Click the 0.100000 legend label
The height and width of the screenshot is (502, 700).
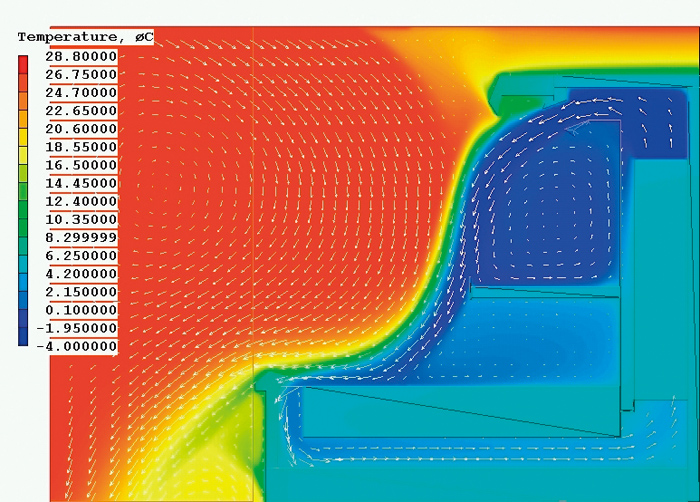coord(81,310)
